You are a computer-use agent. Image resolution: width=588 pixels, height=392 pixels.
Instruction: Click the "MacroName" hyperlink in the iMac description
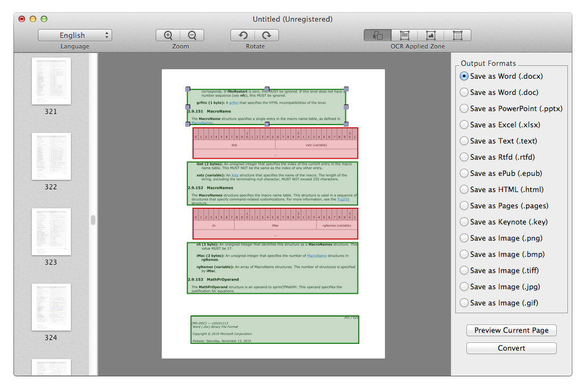[x=317, y=256]
